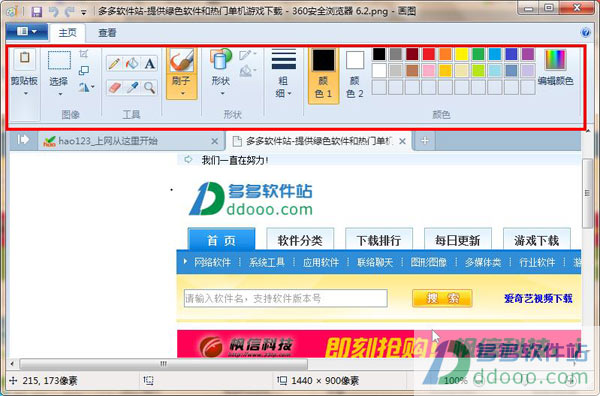Expand the 形状 dropdown arrow
600x396 pixels.
tap(222, 93)
